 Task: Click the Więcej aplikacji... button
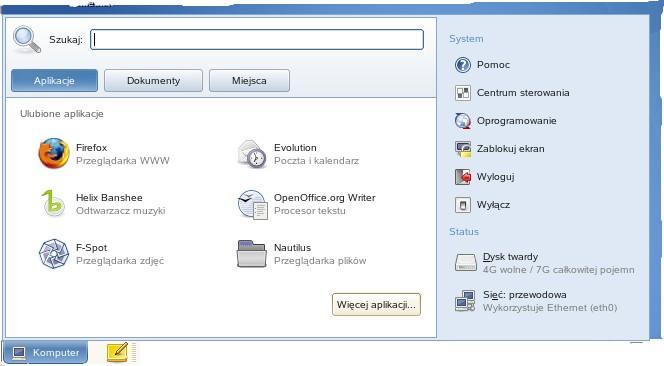coord(376,305)
